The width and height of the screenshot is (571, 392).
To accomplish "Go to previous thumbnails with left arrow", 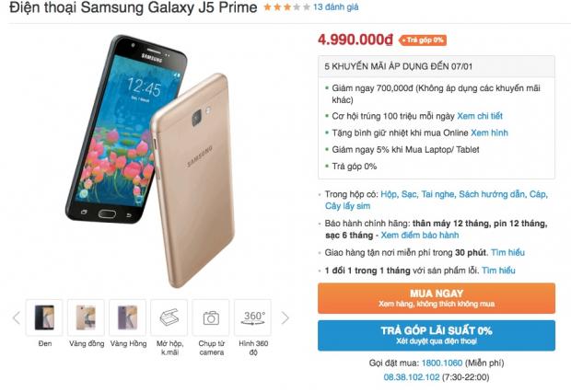I will point(16,317).
